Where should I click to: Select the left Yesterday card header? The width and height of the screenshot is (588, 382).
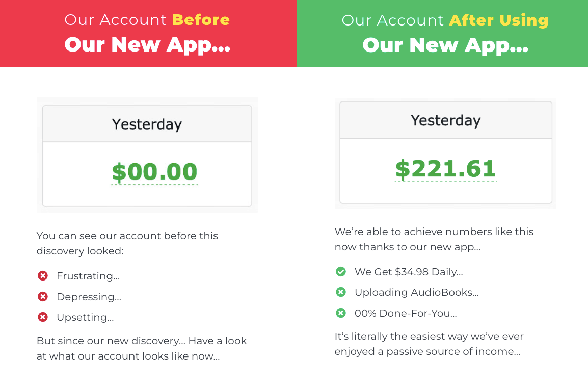(147, 124)
